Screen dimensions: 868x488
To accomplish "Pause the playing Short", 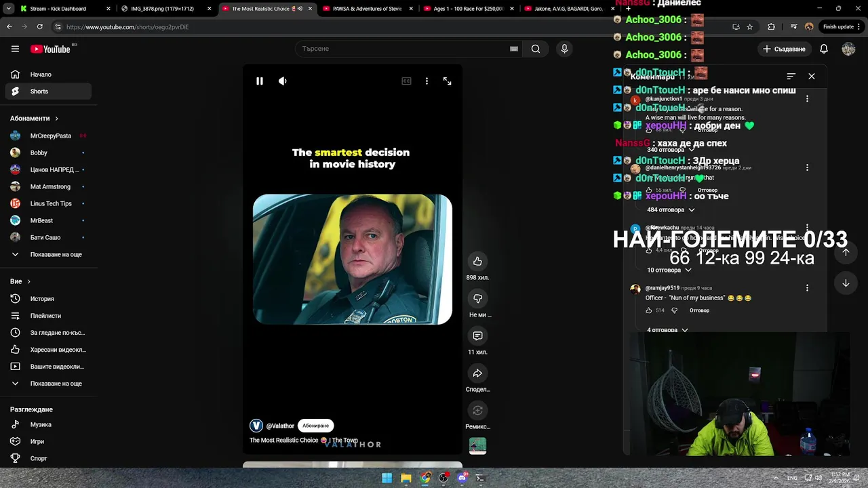I will (x=260, y=81).
